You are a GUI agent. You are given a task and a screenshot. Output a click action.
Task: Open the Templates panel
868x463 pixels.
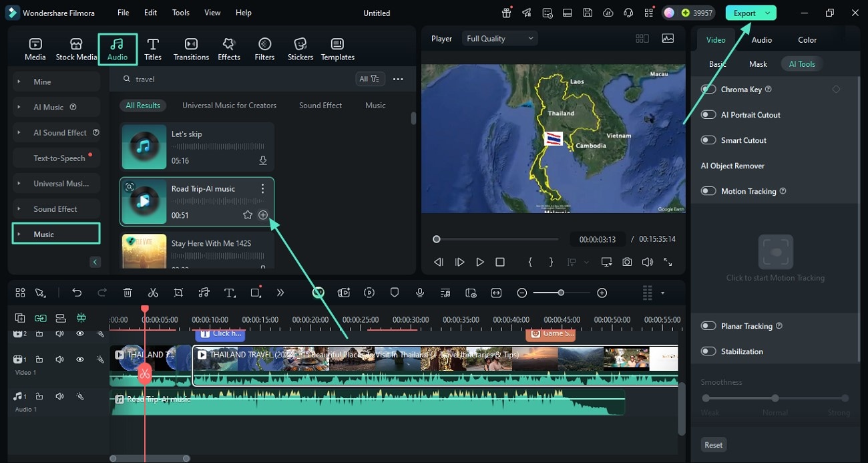[338, 49]
